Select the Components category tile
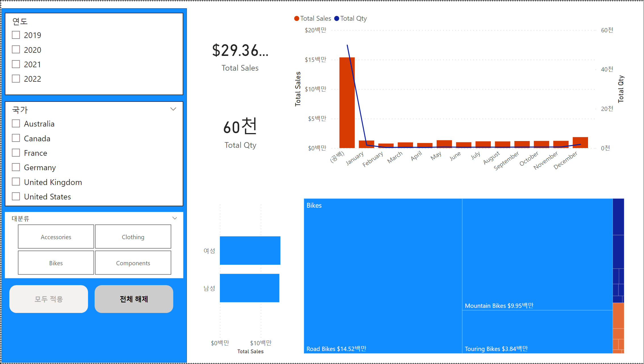The height and width of the screenshot is (364, 644). coord(133,263)
